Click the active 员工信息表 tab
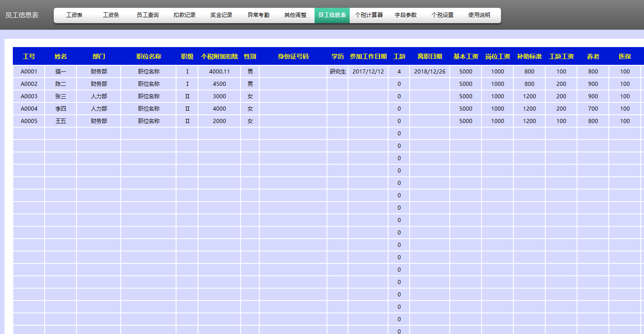Screen dimensions: 644x334 pos(332,15)
